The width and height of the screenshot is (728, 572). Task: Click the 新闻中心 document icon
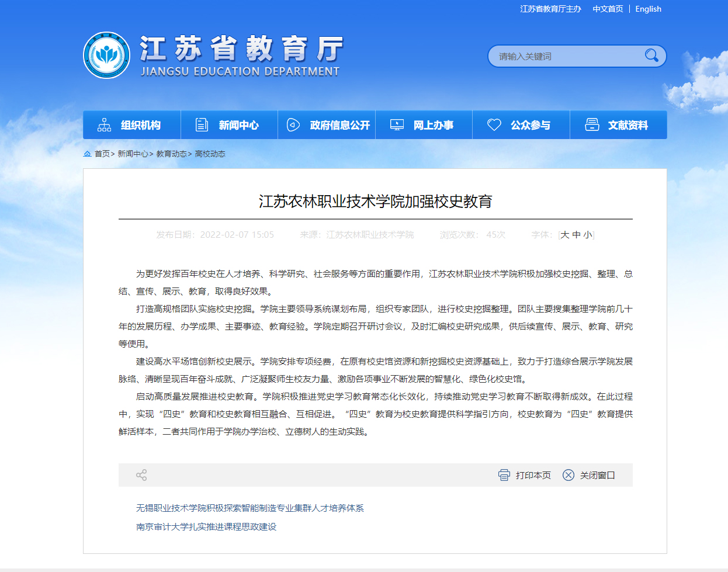(x=202, y=125)
